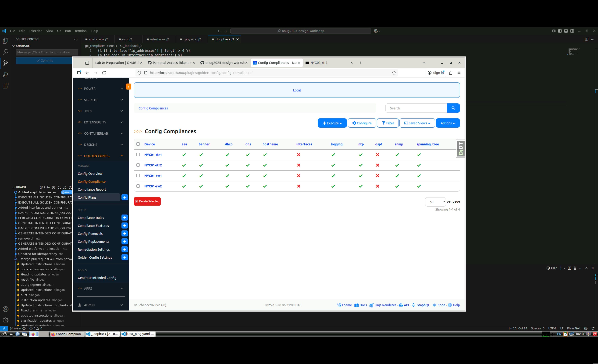Reload the page with the refresh icon
Image resolution: width=598 pixels, height=364 pixels.
(x=104, y=73)
